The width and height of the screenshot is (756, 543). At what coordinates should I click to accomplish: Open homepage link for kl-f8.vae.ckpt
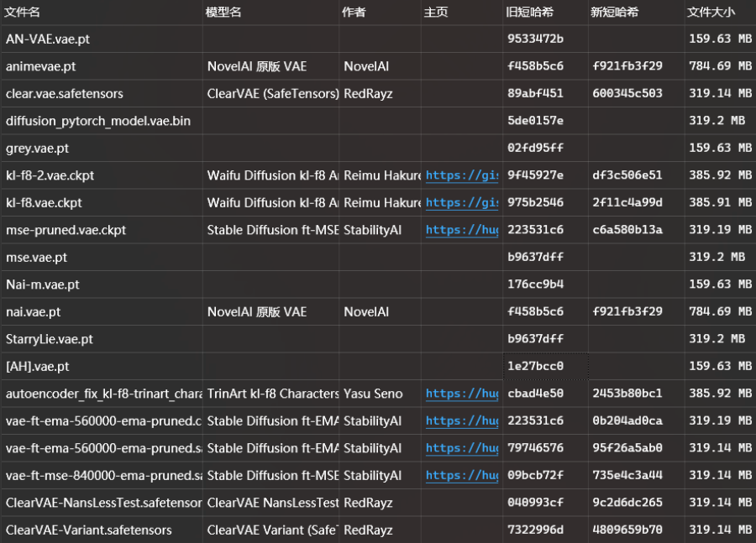(x=462, y=203)
